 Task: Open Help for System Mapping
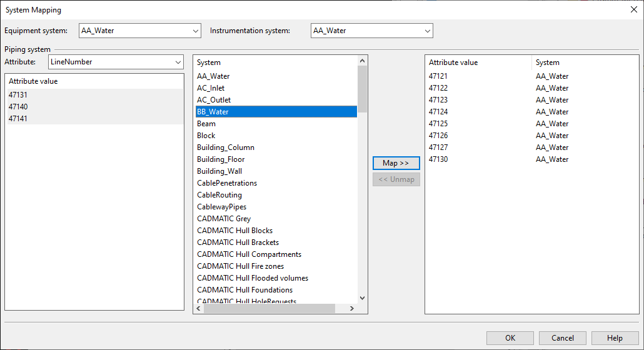(x=615, y=338)
